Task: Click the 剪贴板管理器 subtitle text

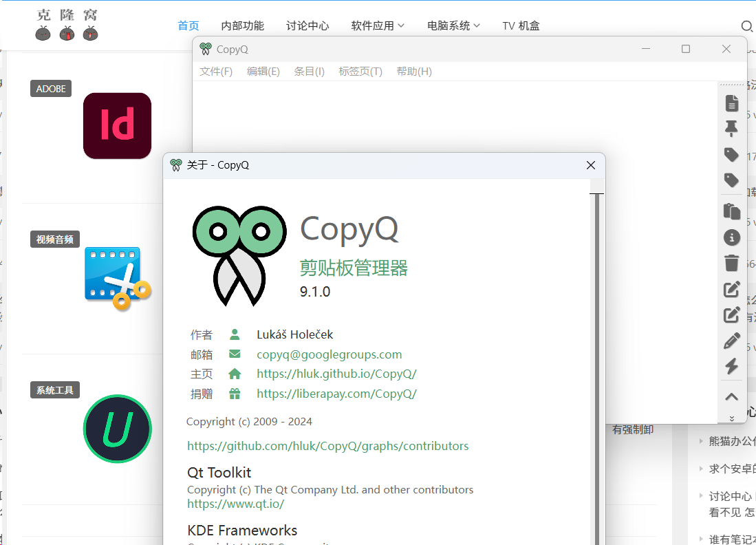Action: pyautogui.click(x=354, y=268)
